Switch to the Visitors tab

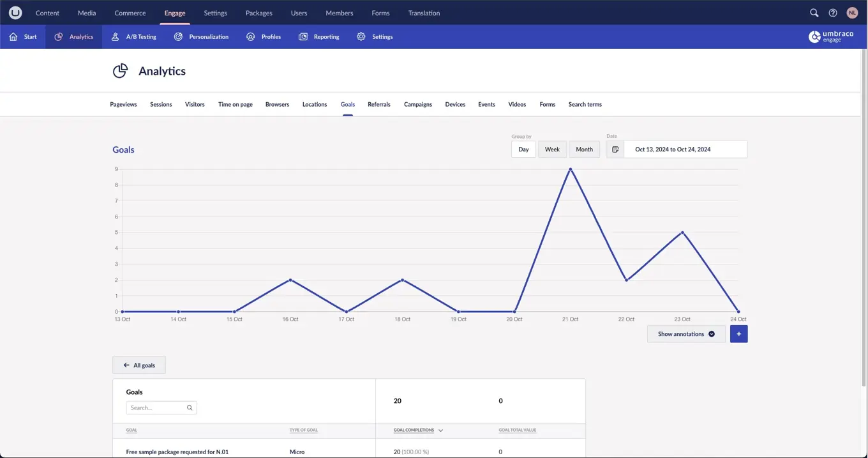(195, 104)
